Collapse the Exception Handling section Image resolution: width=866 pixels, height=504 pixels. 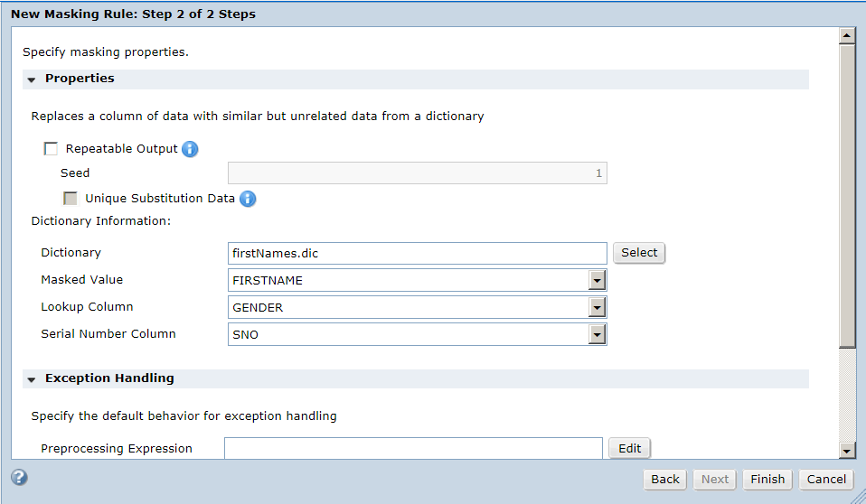[32, 379]
